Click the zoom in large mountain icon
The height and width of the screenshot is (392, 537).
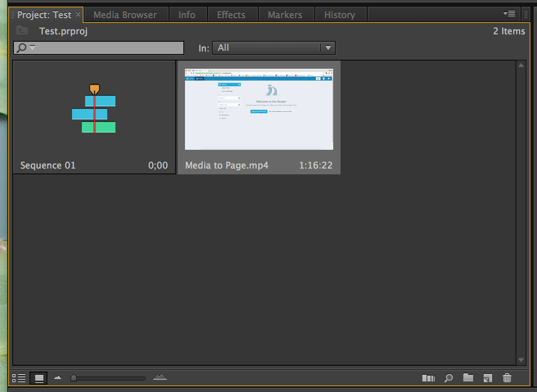160,377
